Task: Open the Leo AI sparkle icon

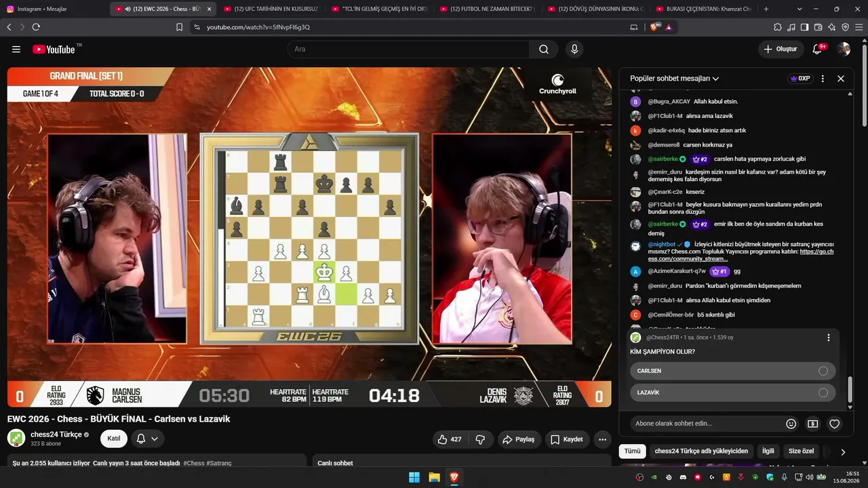Action: pyautogui.click(x=831, y=27)
